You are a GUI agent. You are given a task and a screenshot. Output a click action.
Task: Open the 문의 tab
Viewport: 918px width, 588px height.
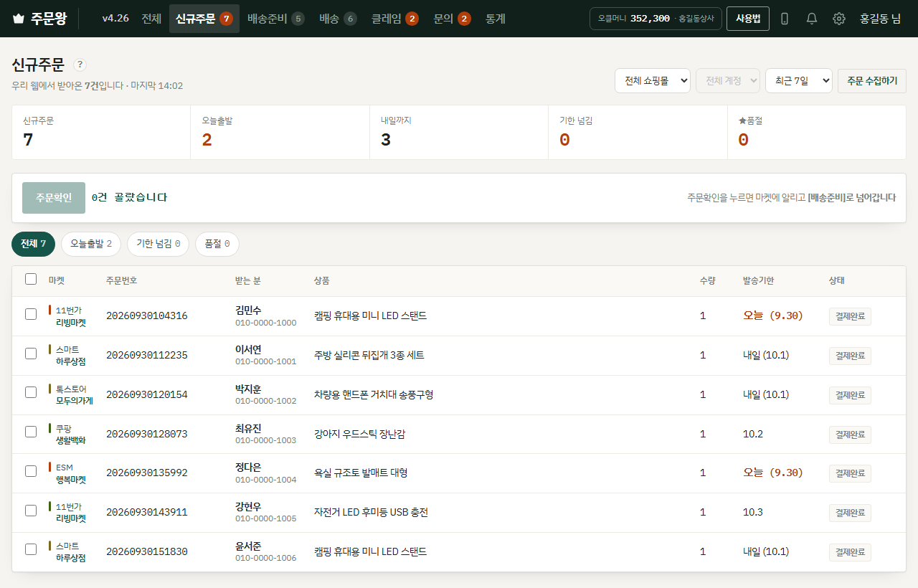452,19
